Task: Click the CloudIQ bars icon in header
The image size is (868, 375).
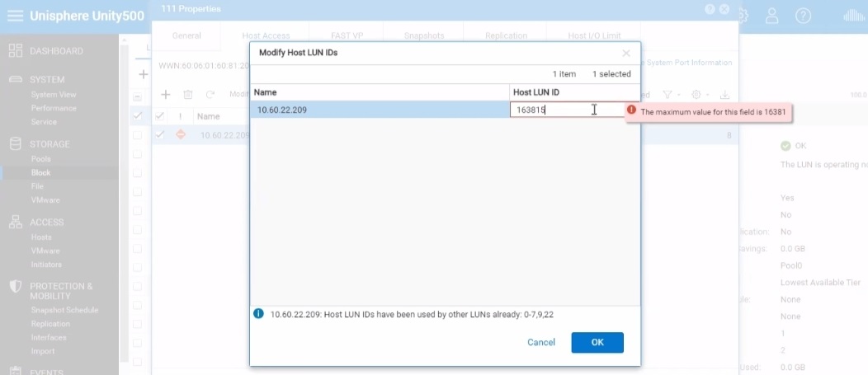Action: [x=854, y=16]
